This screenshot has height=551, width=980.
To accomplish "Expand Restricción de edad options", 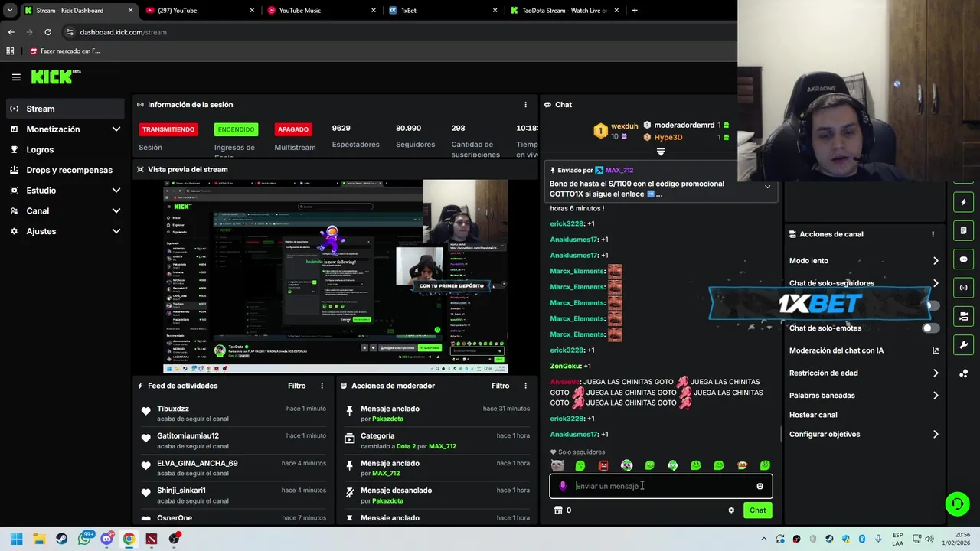I will [936, 373].
